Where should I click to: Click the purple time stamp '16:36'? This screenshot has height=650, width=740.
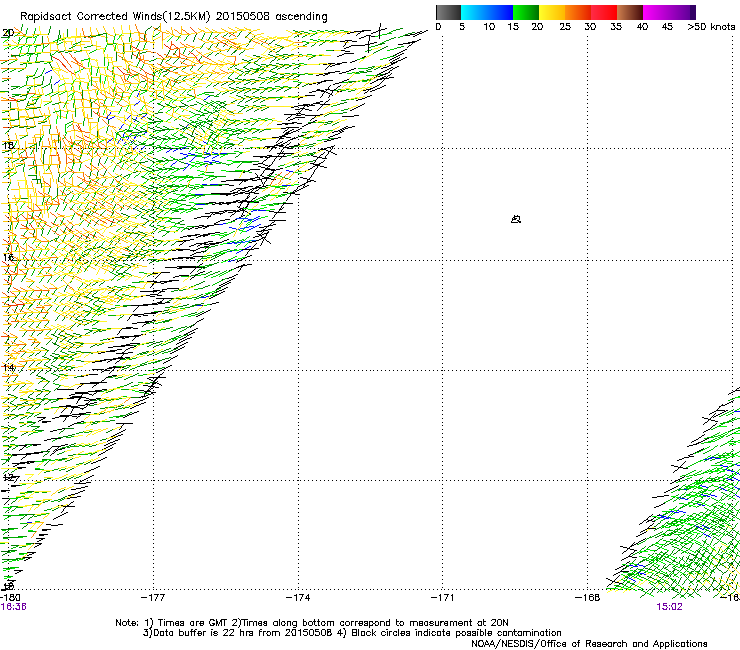[x=13, y=607]
